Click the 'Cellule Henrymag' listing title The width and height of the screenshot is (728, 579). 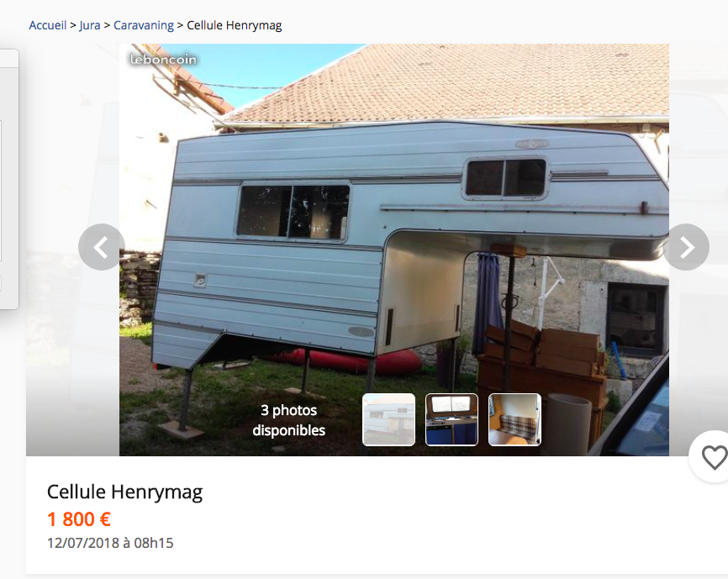[x=125, y=492]
